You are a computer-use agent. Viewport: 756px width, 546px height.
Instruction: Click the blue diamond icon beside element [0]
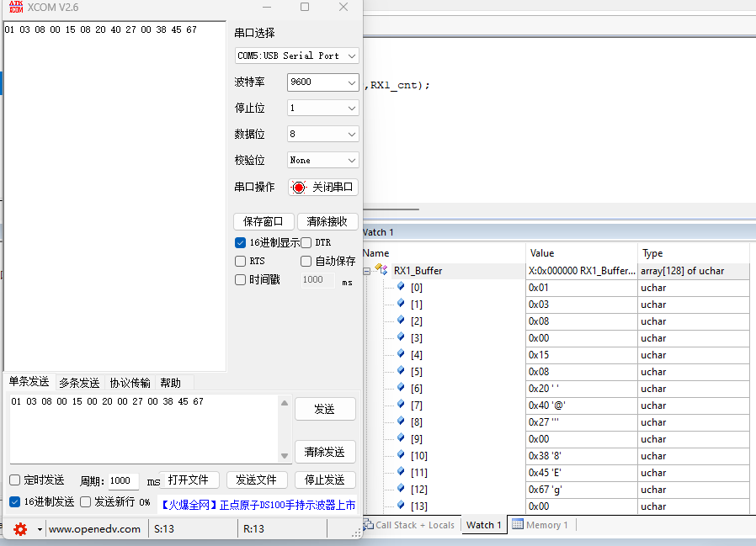click(401, 287)
